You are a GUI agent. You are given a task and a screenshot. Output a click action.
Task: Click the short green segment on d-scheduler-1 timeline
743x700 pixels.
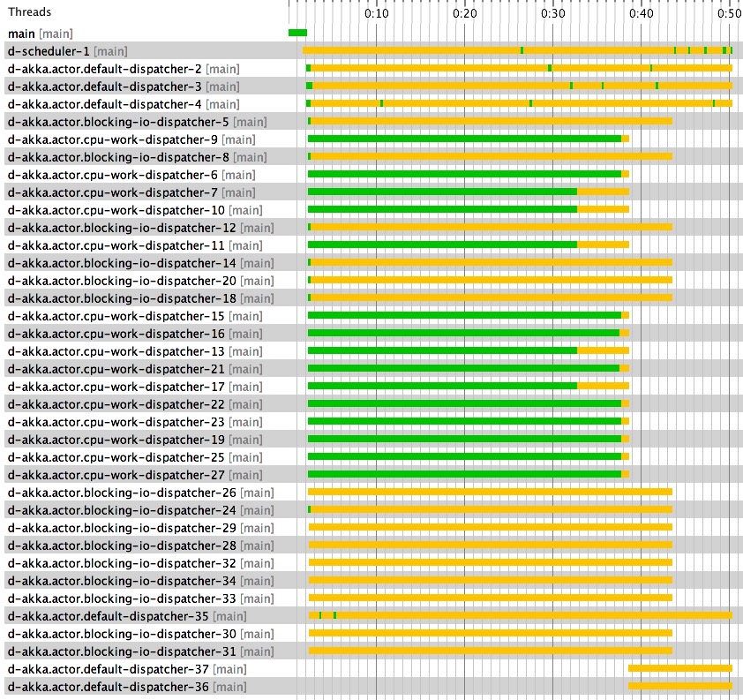pos(522,50)
